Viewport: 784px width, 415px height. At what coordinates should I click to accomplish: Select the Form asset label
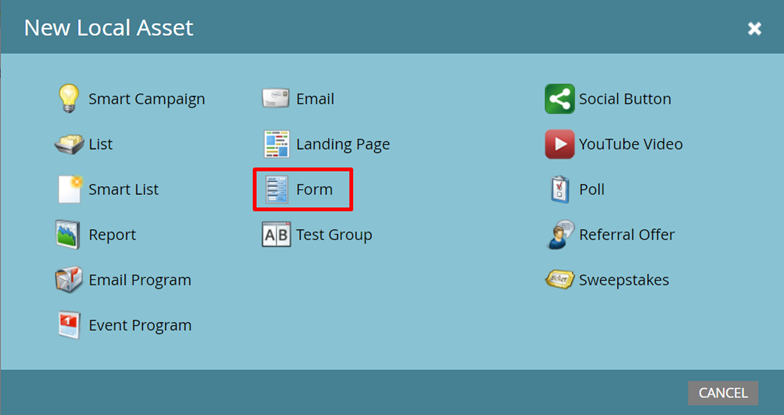(x=314, y=190)
